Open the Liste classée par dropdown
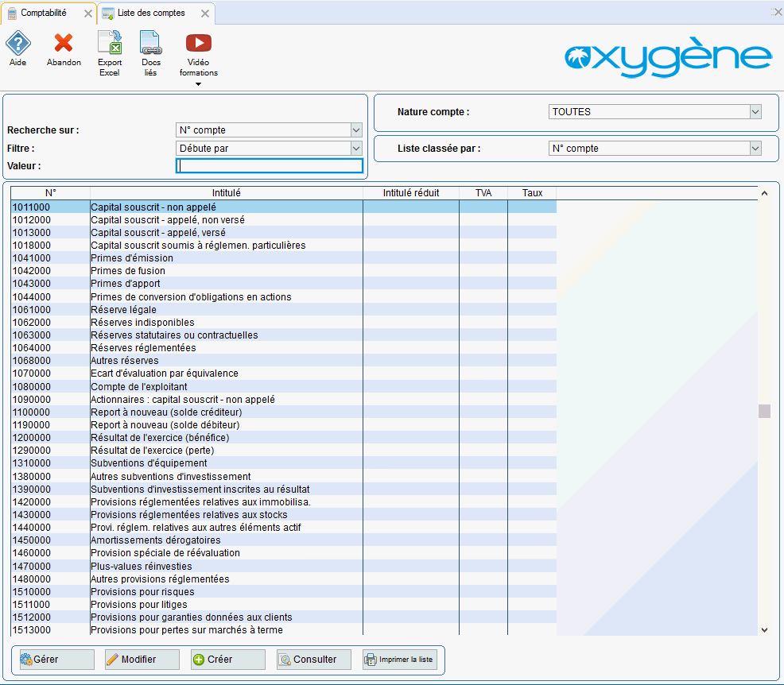This screenshot has height=685, width=784. click(755, 149)
